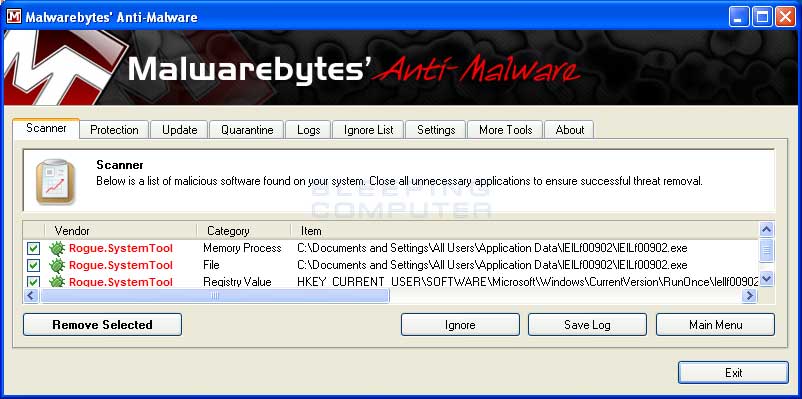Click the vertical scrollbar down arrow
This screenshot has height=399, width=802.
tap(766, 279)
